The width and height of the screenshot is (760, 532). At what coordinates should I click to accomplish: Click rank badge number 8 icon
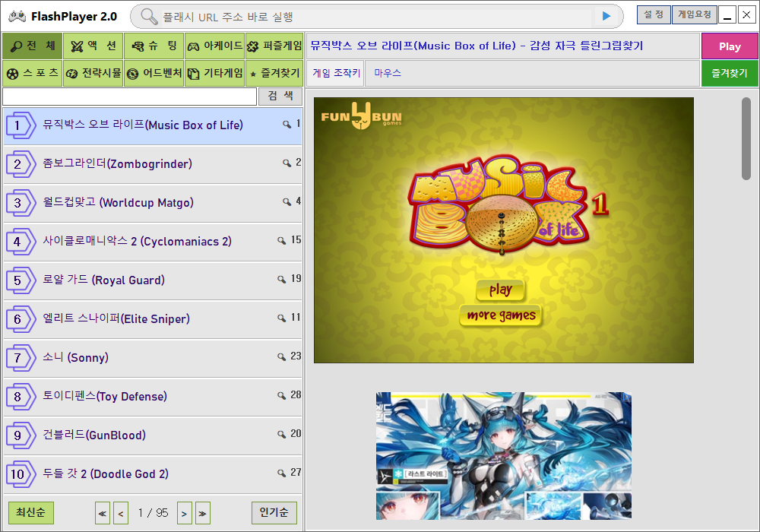click(x=21, y=397)
